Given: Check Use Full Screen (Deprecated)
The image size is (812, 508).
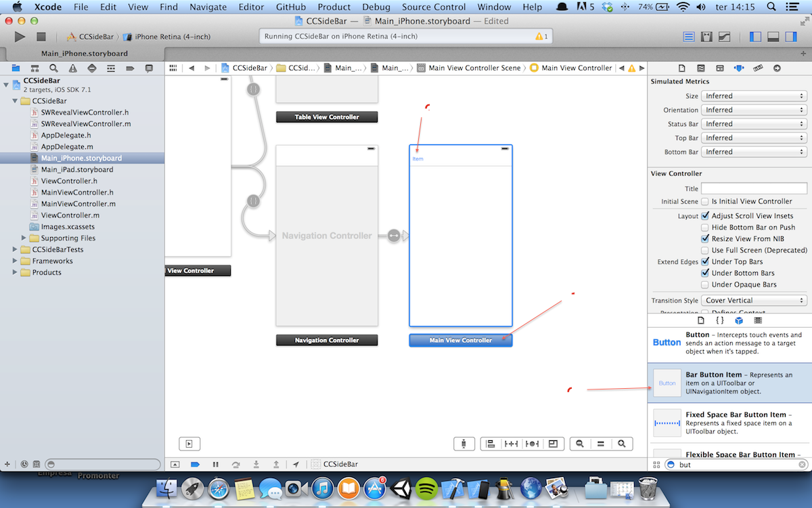Looking at the screenshot, I should click(705, 251).
